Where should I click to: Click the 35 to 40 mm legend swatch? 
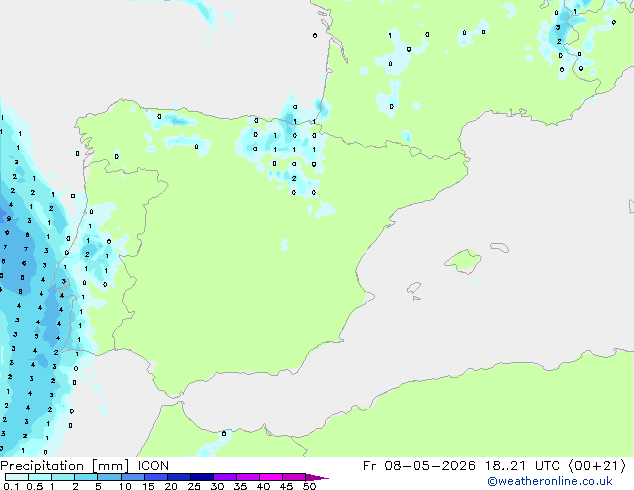[x=247, y=477]
